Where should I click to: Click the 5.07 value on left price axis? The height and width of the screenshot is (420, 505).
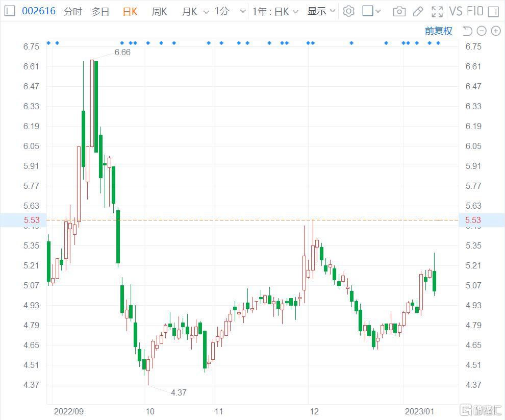31,286
